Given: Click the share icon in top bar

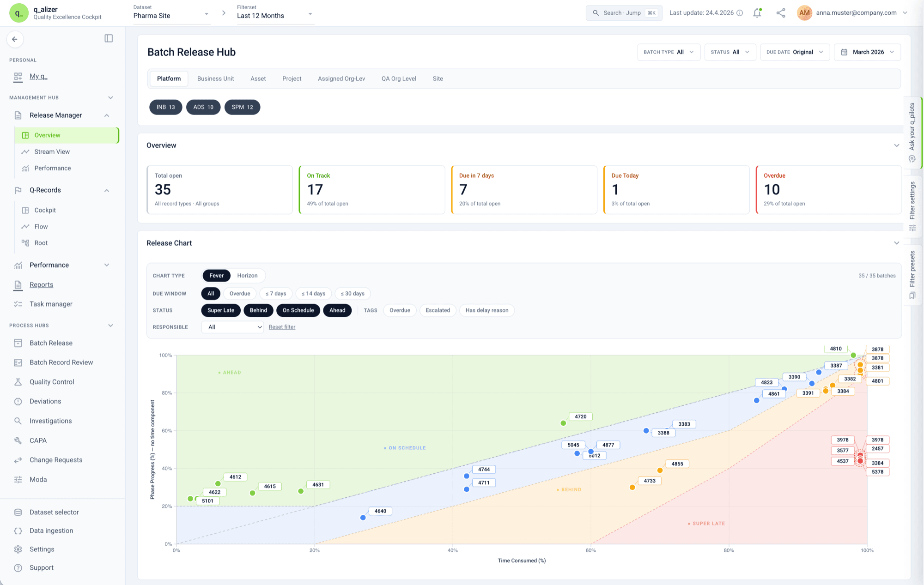Looking at the screenshot, I should (x=781, y=13).
